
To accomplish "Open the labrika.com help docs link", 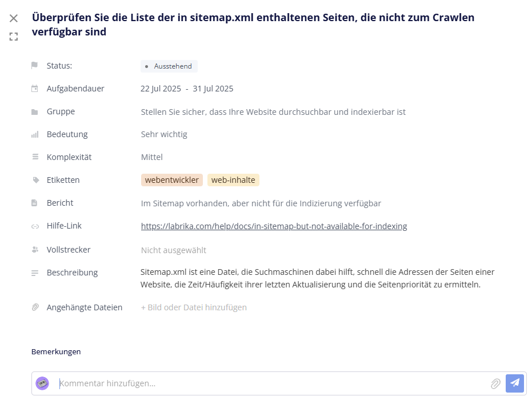I will coord(274,226).
